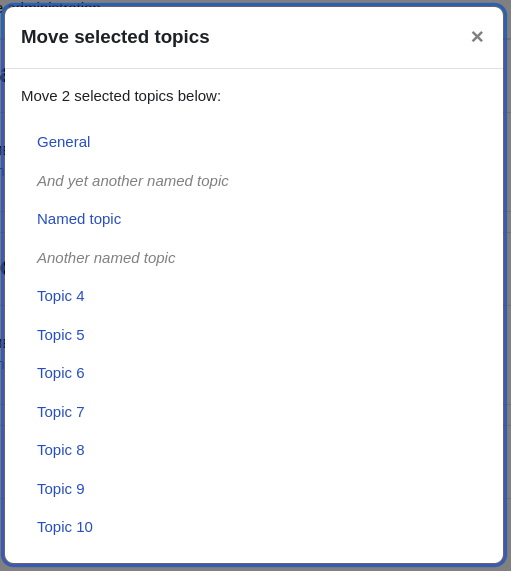Select Topic 7 link
This screenshot has height=571, width=511.
(60, 412)
